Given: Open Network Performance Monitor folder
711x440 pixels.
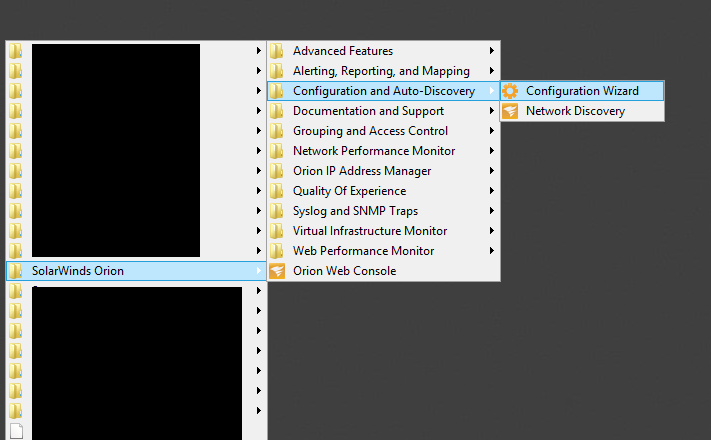Looking at the screenshot, I should tap(384, 151).
